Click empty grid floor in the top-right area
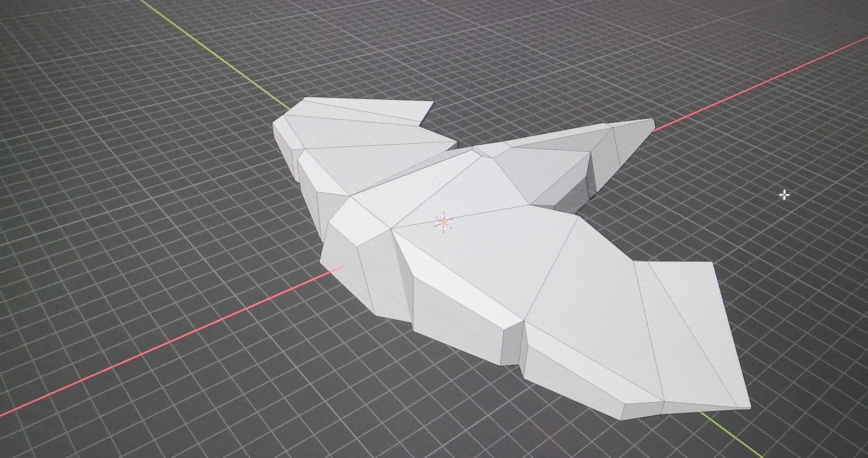 tap(758, 28)
